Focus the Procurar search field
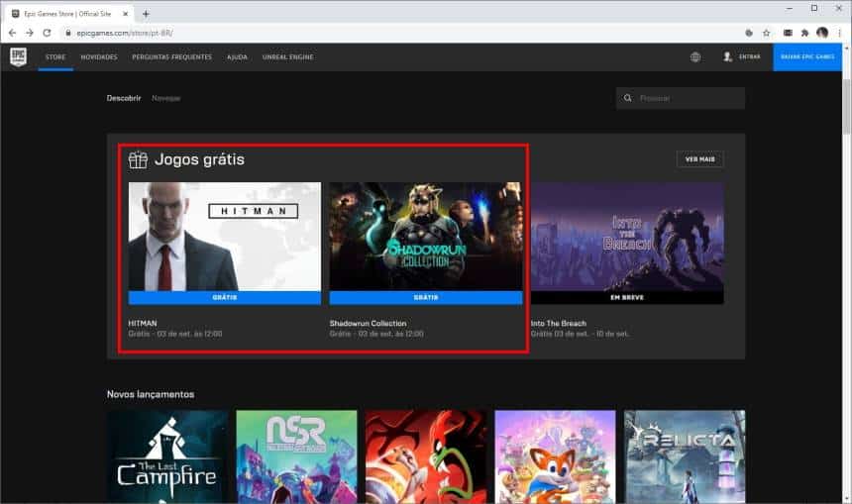This screenshot has width=852, height=504. (681, 98)
